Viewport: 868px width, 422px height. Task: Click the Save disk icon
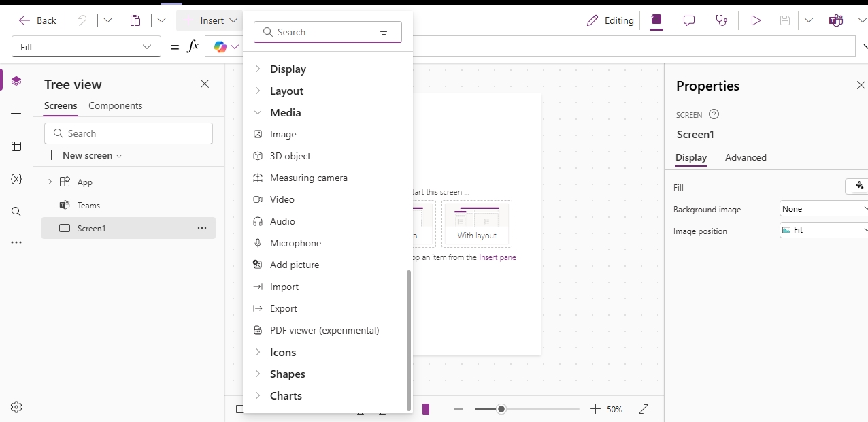pyautogui.click(x=785, y=20)
